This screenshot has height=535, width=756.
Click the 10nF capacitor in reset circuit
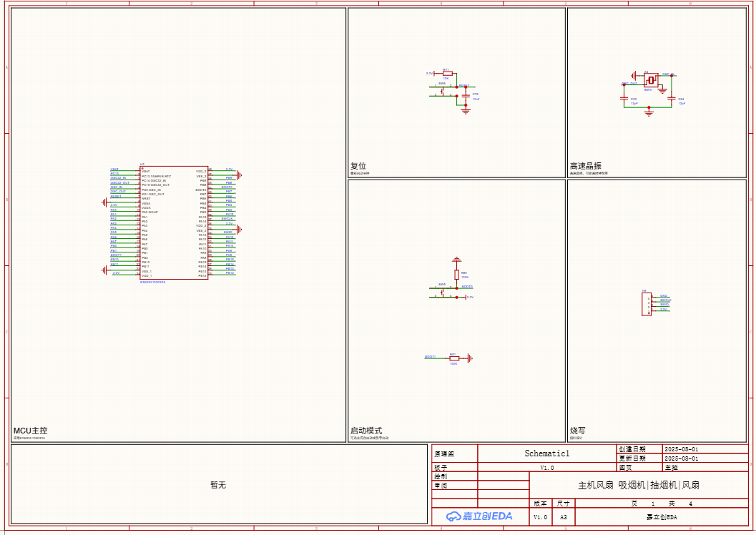(x=466, y=97)
